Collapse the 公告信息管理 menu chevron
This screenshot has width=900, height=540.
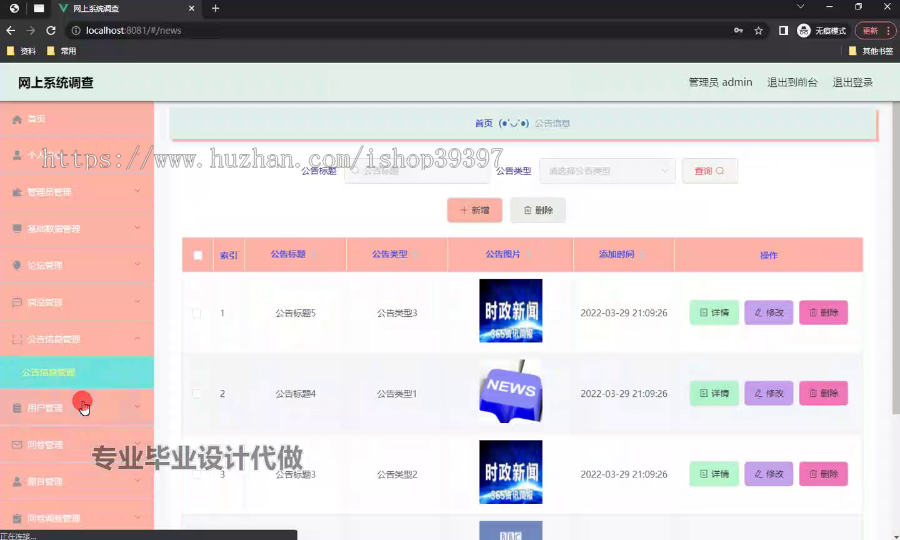click(x=137, y=339)
